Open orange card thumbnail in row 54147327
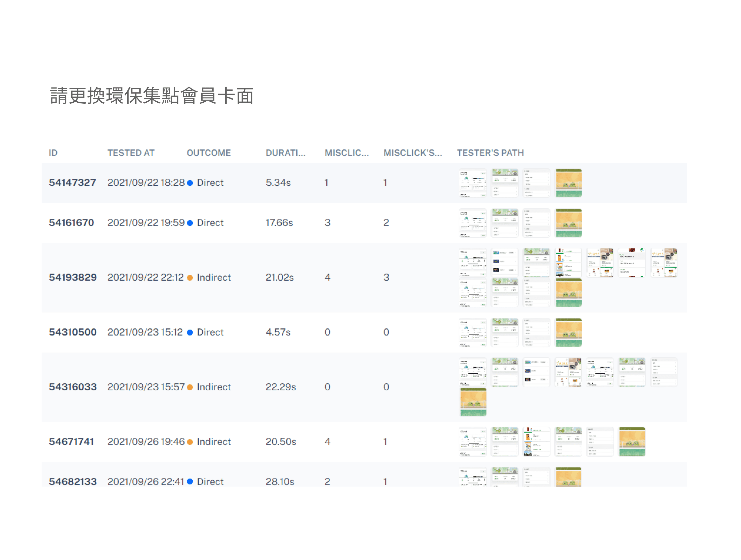 point(568,183)
